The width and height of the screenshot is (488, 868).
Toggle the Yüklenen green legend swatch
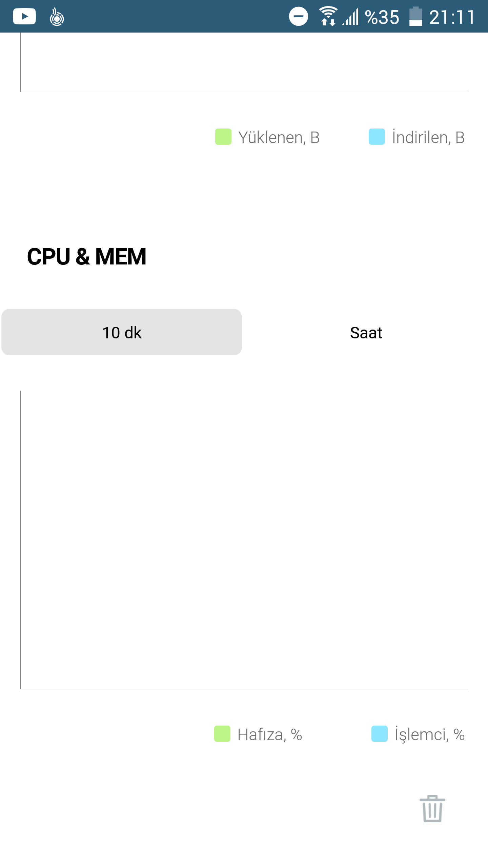click(223, 137)
